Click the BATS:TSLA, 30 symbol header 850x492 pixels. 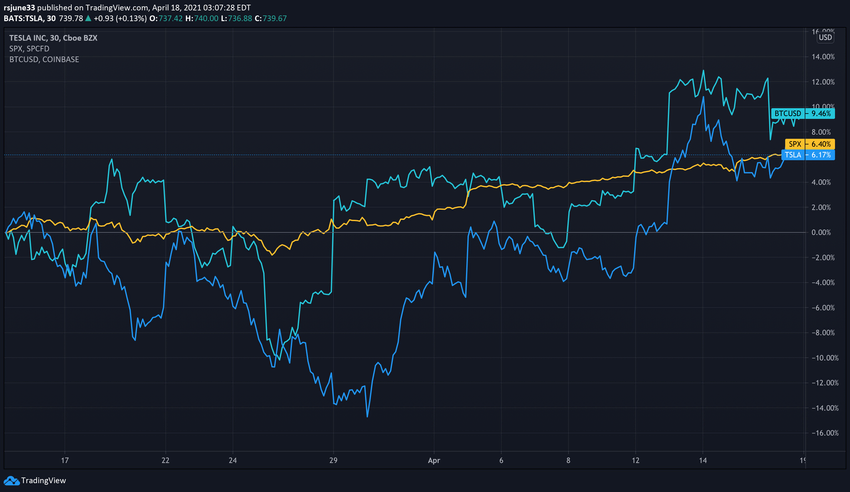click(x=29, y=18)
